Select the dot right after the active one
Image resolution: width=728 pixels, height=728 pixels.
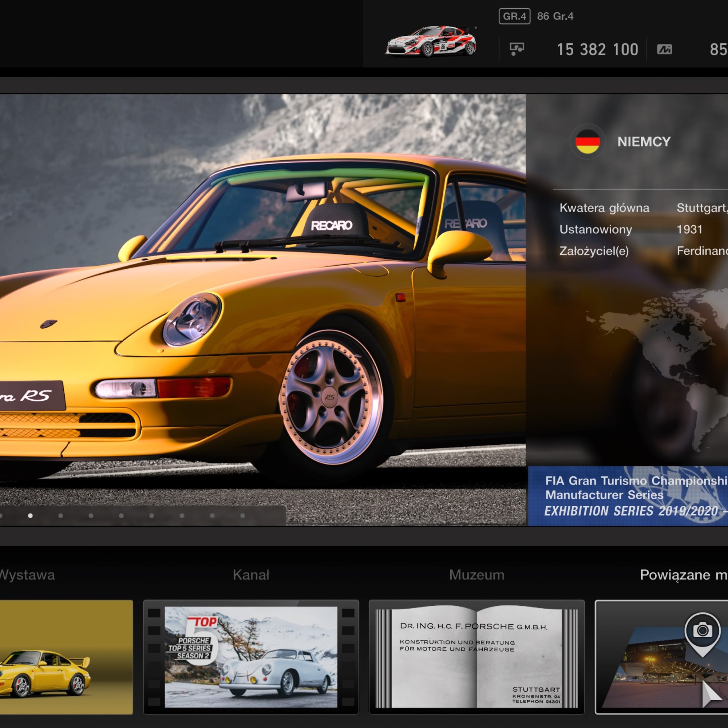(61, 515)
